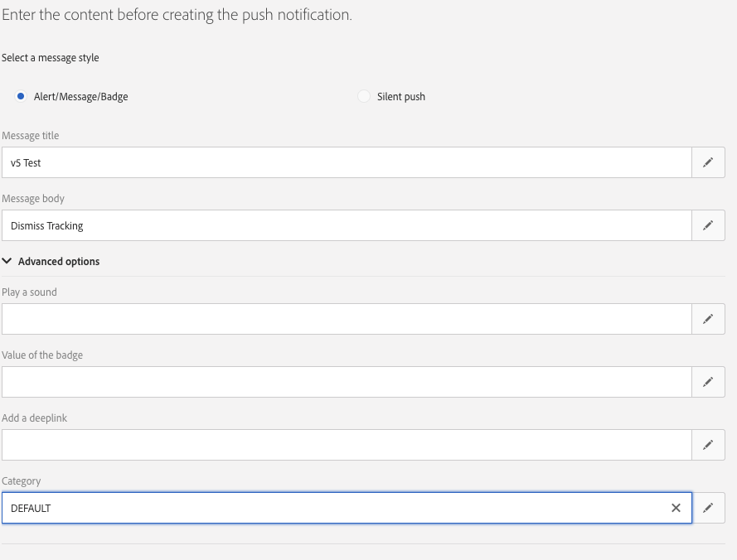The height and width of the screenshot is (560, 737).
Task: Click the pencil icon beside Category field
Action: pos(708,508)
